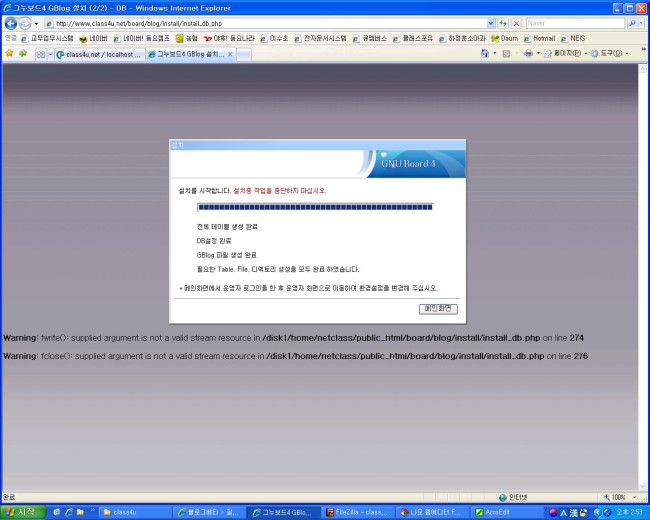
Task: Click the installation progress bar
Action: click(315, 207)
